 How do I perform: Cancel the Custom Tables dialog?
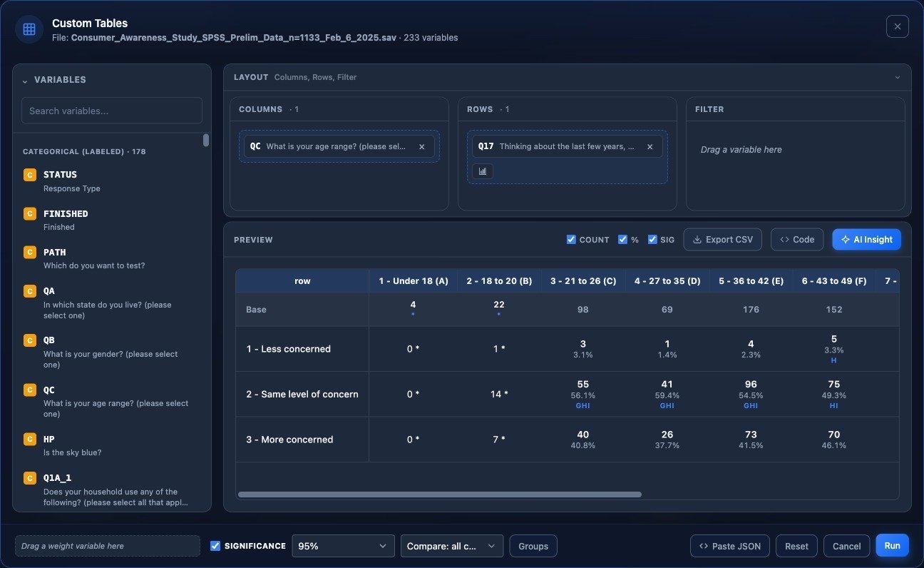click(846, 546)
